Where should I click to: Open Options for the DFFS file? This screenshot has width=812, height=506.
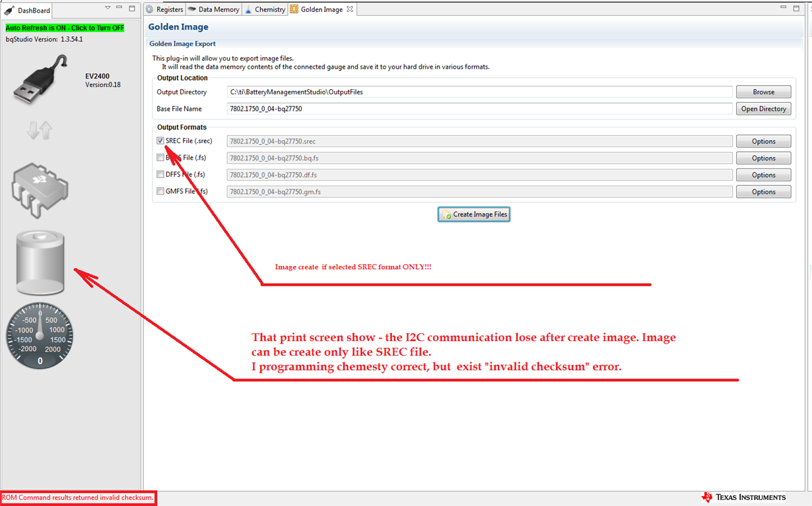[x=763, y=175]
